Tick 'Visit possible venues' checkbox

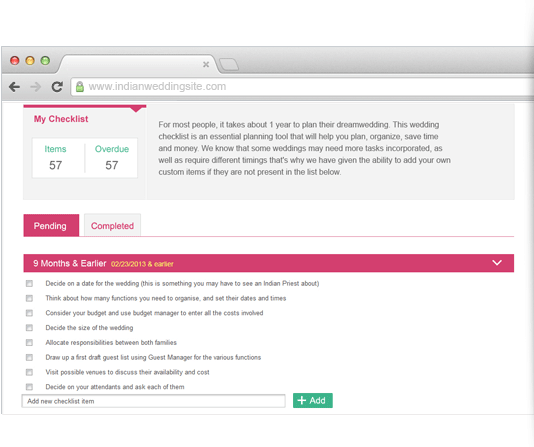pyautogui.click(x=29, y=372)
